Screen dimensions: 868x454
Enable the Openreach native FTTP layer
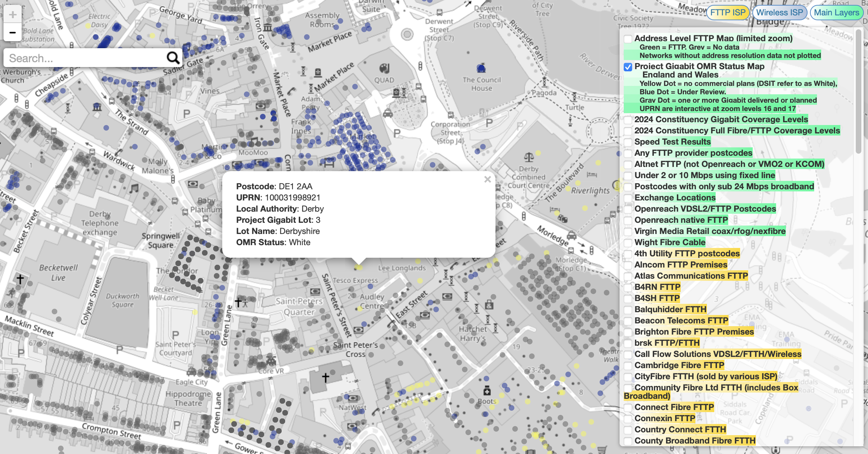[628, 221]
